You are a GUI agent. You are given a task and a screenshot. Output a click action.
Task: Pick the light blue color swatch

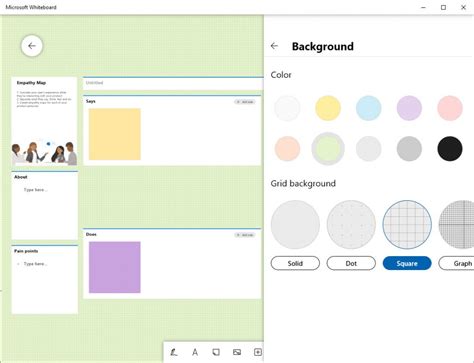tap(369, 108)
